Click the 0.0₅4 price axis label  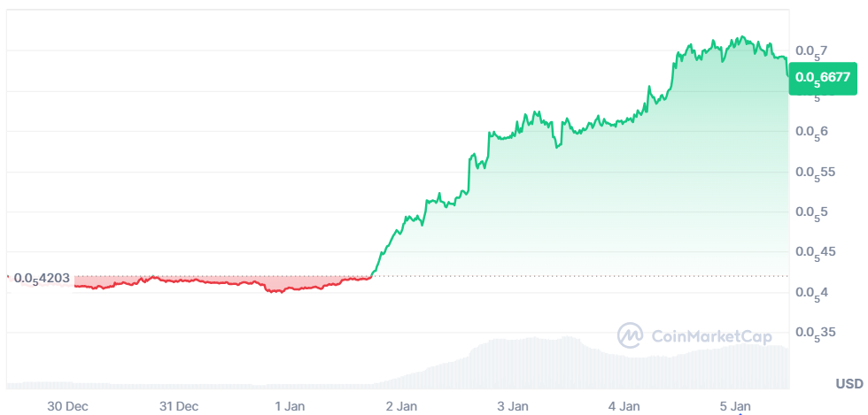812,293
